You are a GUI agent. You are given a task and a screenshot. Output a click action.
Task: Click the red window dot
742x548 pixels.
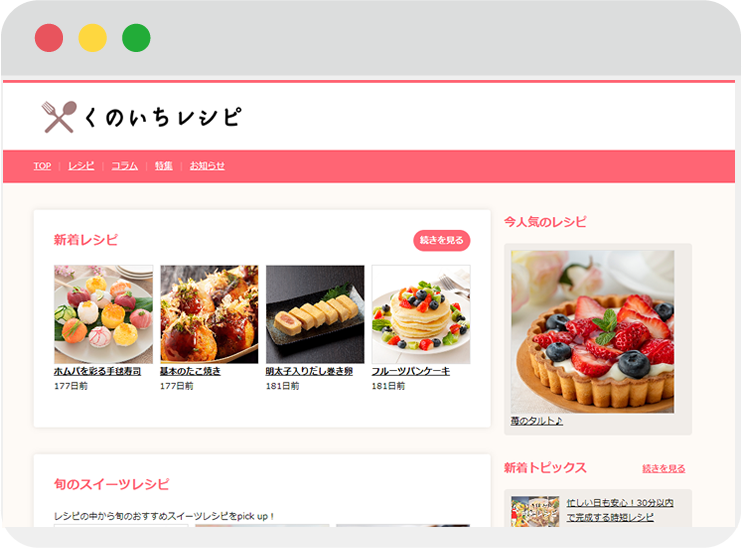(49, 38)
